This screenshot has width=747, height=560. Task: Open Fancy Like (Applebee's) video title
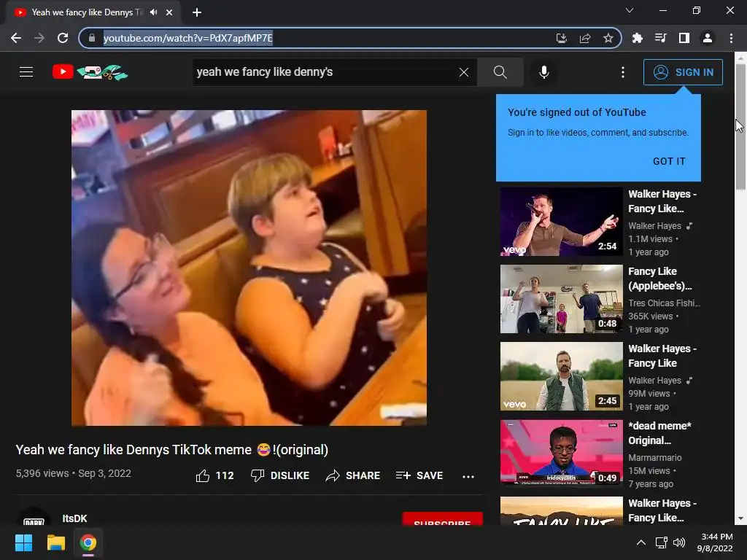click(659, 278)
